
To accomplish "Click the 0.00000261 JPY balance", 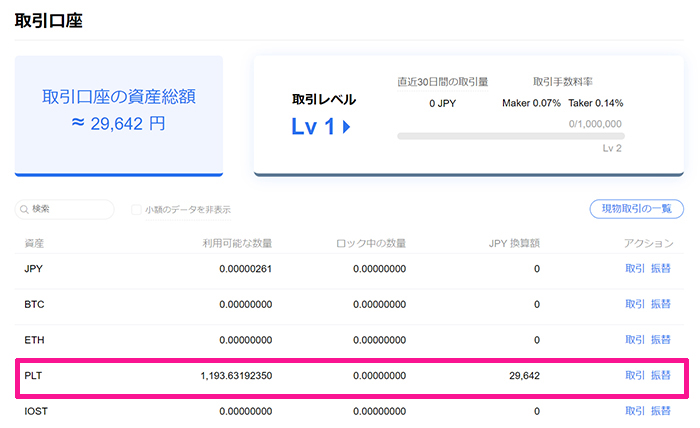I will 246,269.
